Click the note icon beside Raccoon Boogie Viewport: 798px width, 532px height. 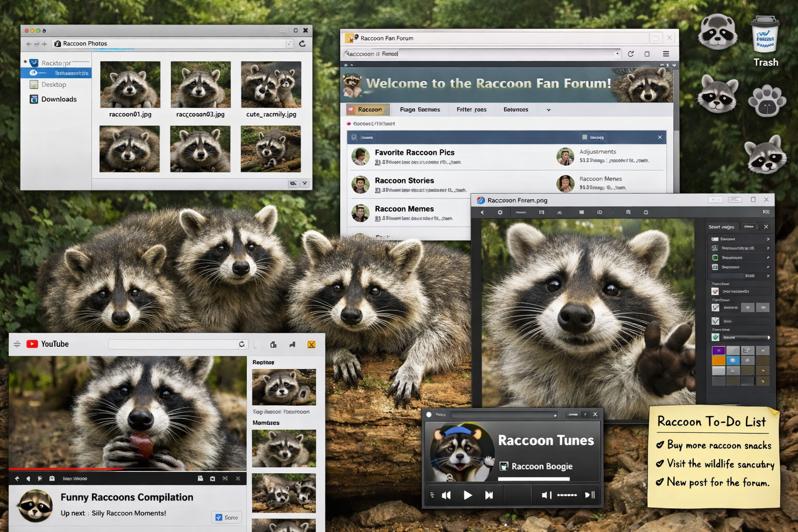point(504,466)
